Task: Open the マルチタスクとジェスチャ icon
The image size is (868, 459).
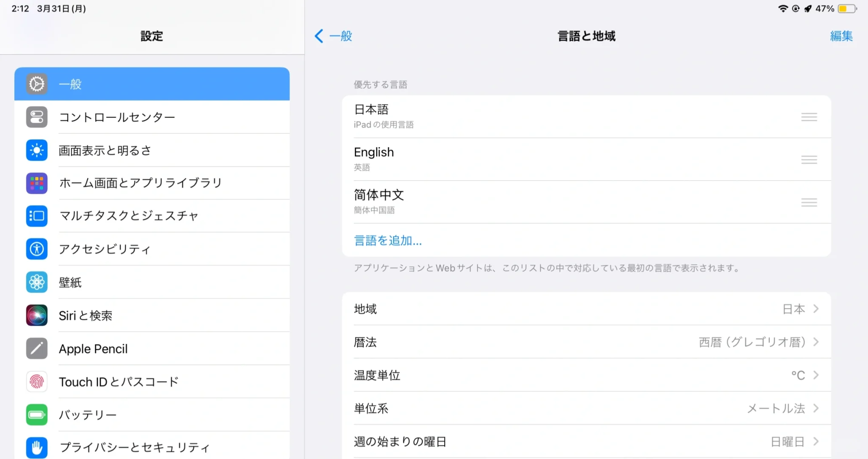Action: click(37, 216)
